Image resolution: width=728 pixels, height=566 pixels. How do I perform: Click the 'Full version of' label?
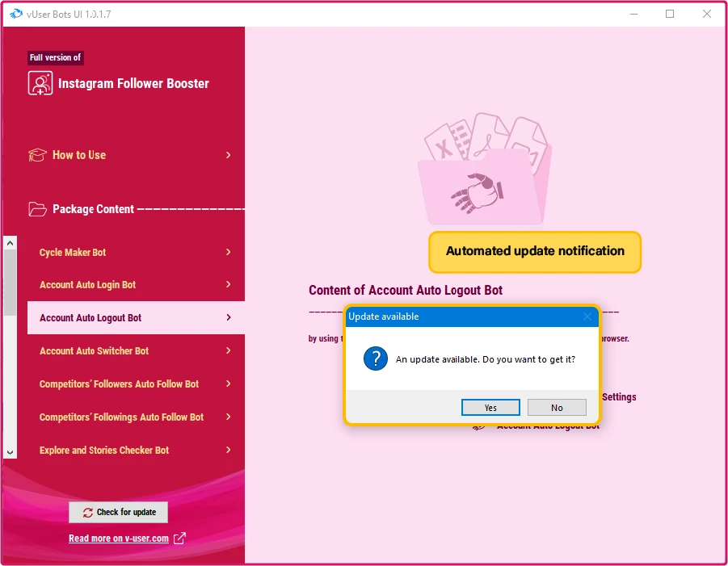55,57
